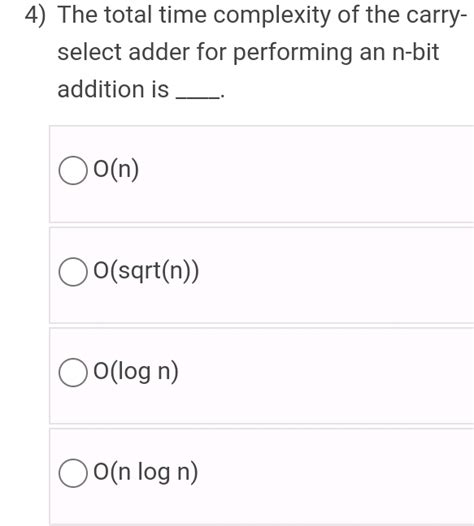Click the question number 4)
The width and height of the screenshot is (474, 526).
coord(36,15)
